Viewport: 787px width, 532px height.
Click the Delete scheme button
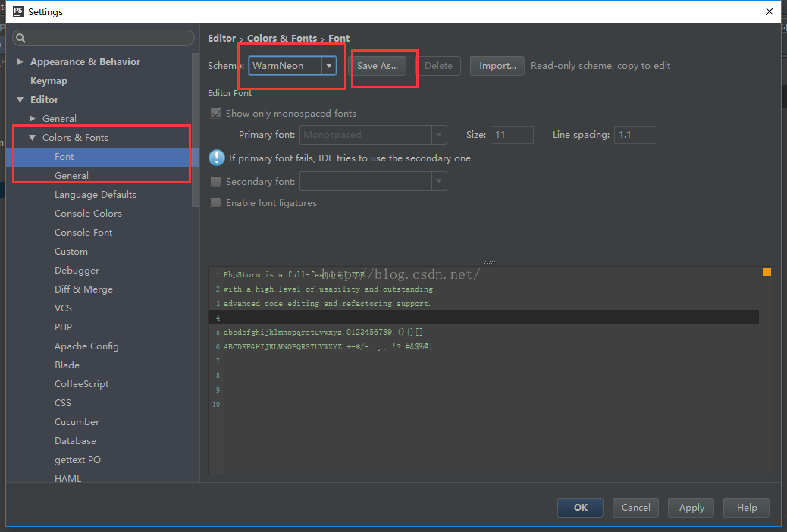(439, 66)
